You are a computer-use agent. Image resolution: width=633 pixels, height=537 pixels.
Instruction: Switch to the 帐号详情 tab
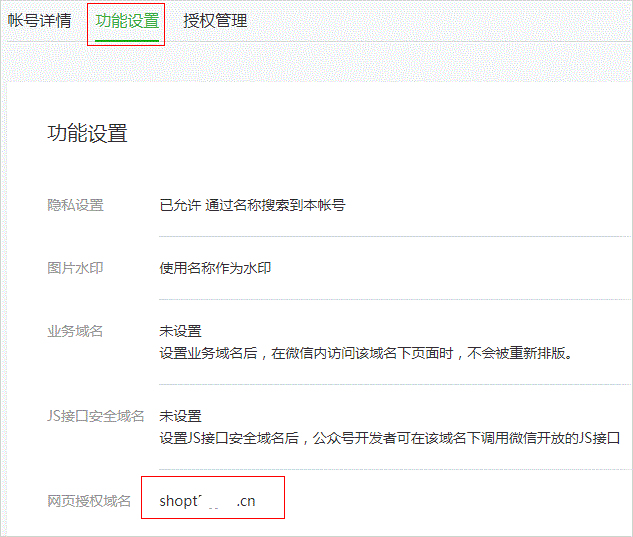(x=40, y=21)
